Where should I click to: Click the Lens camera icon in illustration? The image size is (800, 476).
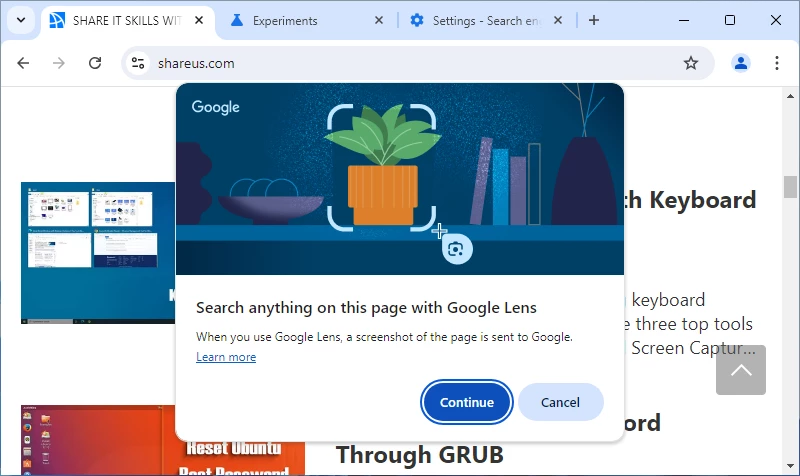457,249
